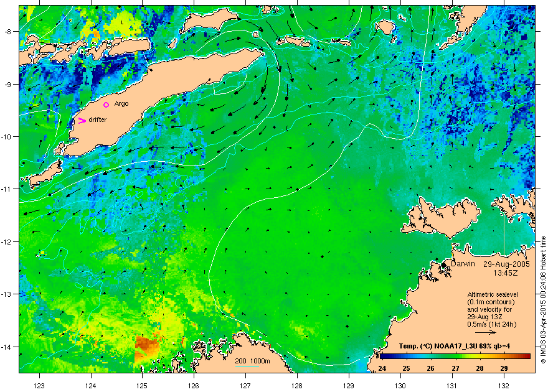Click the latitude axis label '-11'

click(x=6, y=189)
